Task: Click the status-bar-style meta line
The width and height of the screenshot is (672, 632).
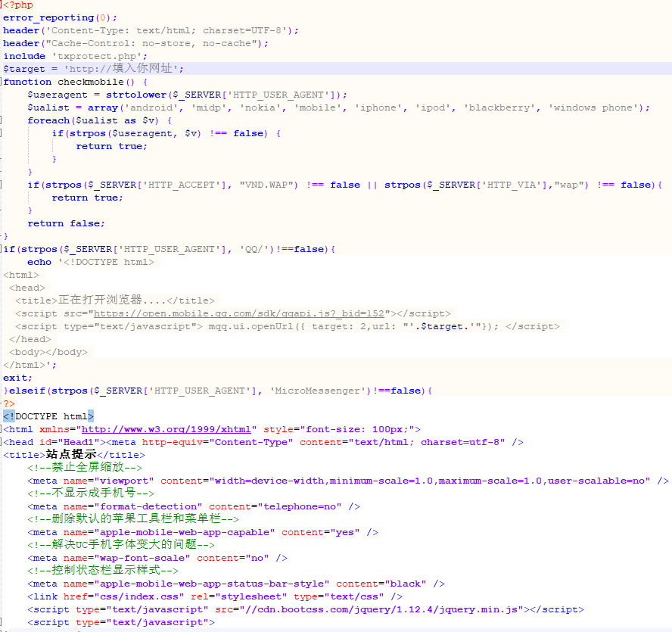Action: (236, 584)
